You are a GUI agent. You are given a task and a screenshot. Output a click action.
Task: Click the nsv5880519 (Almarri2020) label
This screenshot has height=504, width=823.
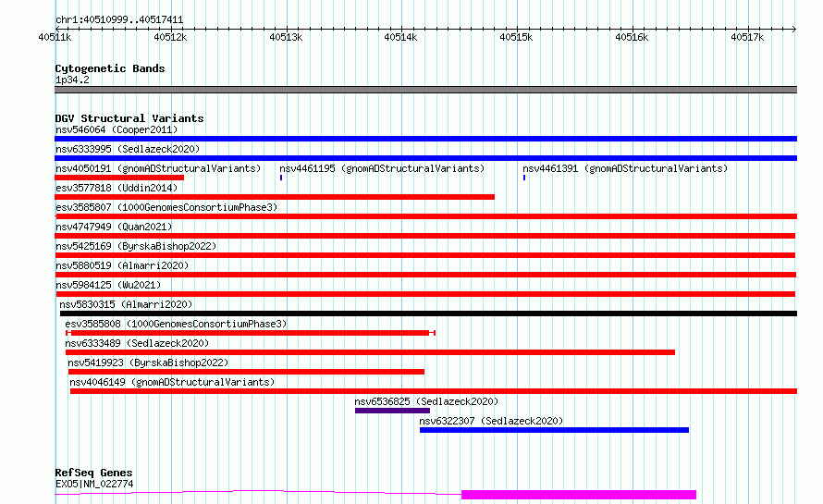tap(122, 265)
